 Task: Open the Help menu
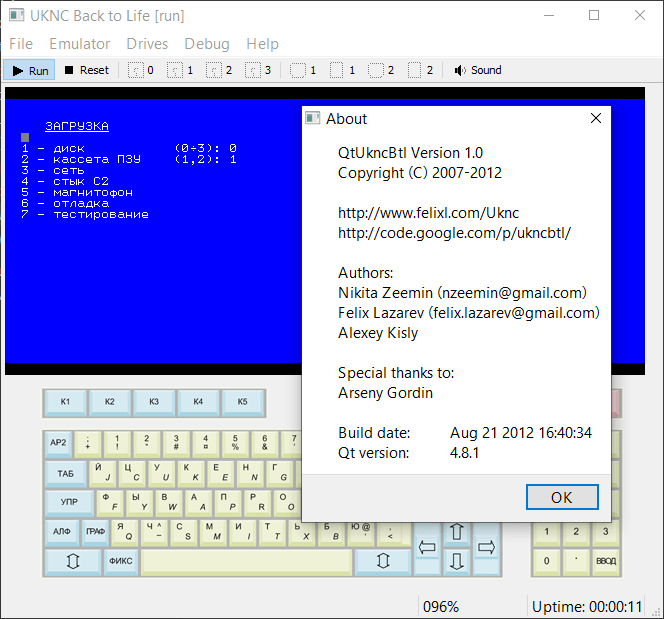263,44
